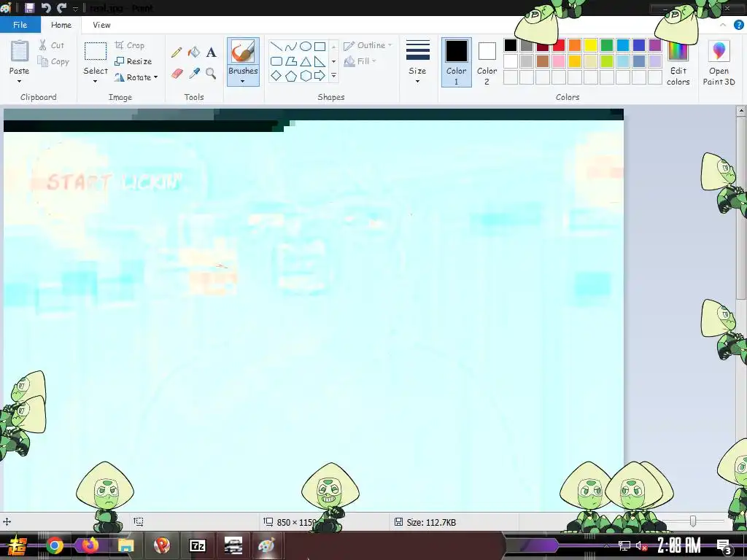Click the taskbar clock showing 2:08 AM
This screenshot has width=747, height=560.
tap(679, 545)
